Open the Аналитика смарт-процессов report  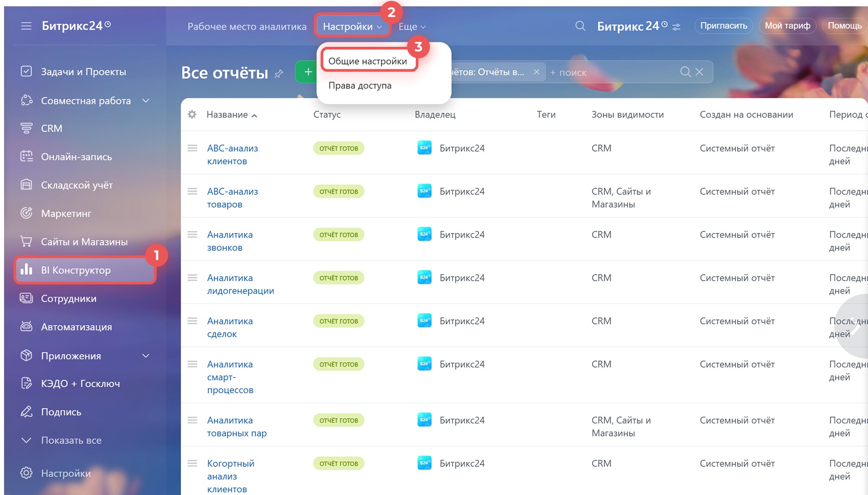click(x=230, y=377)
